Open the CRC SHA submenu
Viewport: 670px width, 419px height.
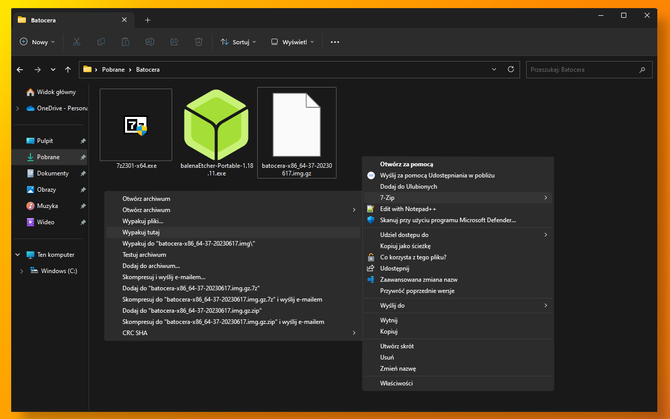coord(233,333)
